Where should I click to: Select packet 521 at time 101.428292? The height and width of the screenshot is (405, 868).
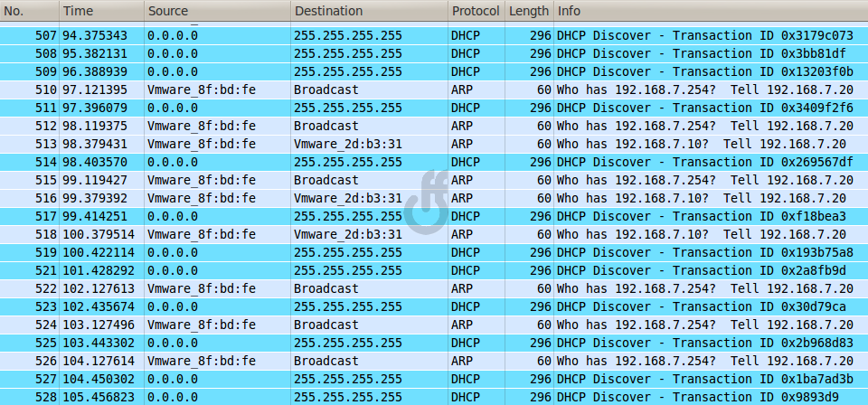(x=434, y=270)
